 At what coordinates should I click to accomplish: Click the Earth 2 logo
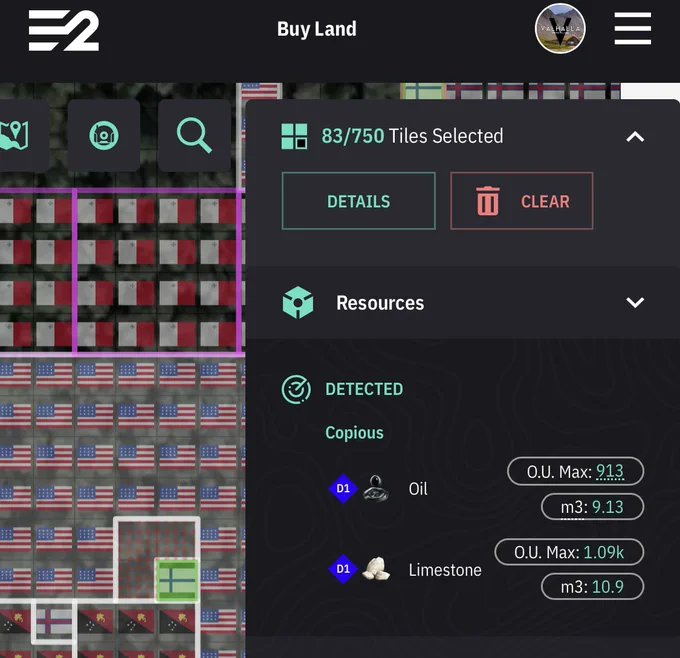64,30
